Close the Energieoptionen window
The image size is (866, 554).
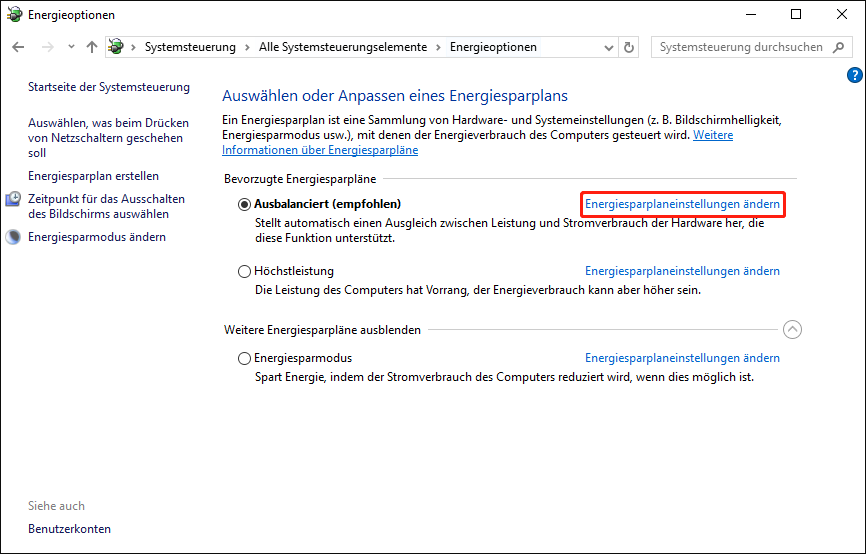pos(842,14)
